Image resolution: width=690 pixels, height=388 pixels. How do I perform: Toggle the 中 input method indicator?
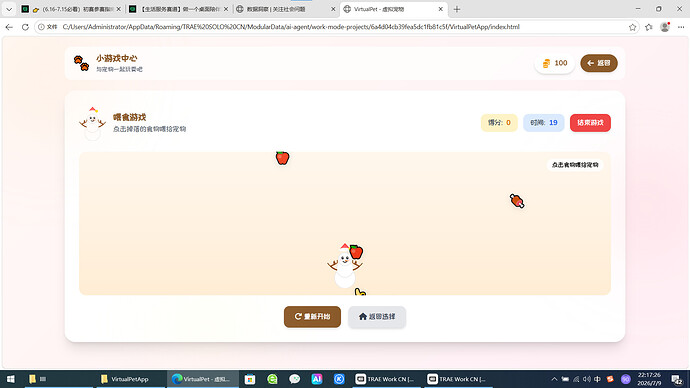[x=598, y=379]
